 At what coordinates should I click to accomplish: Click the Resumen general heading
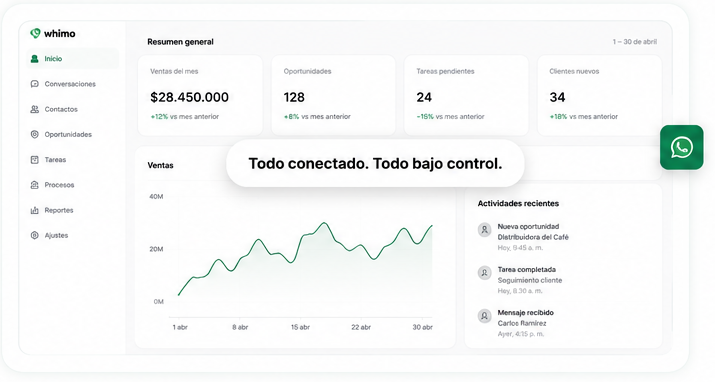(x=180, y=42)
